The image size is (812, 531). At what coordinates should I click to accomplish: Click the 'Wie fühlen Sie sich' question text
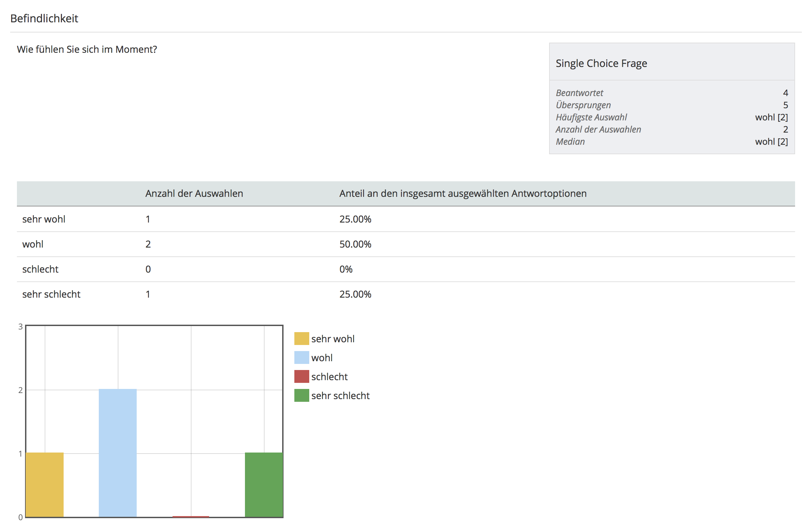click(x=87, y=49)
